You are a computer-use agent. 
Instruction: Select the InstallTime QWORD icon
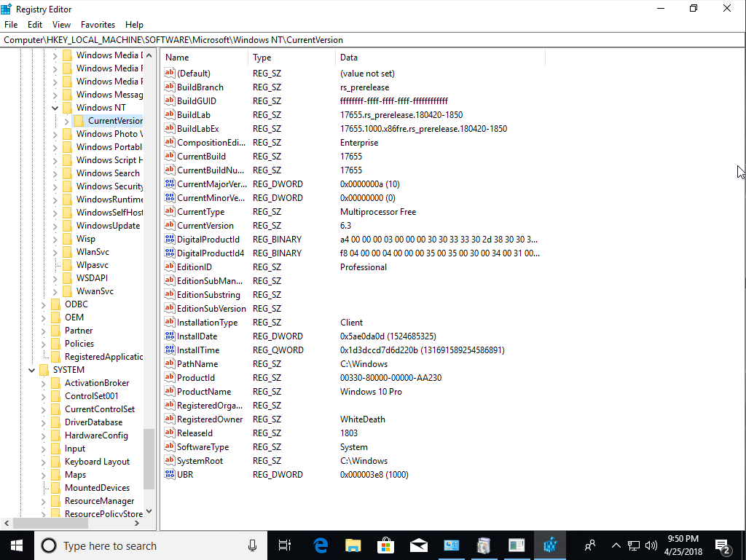pos(169,350)
